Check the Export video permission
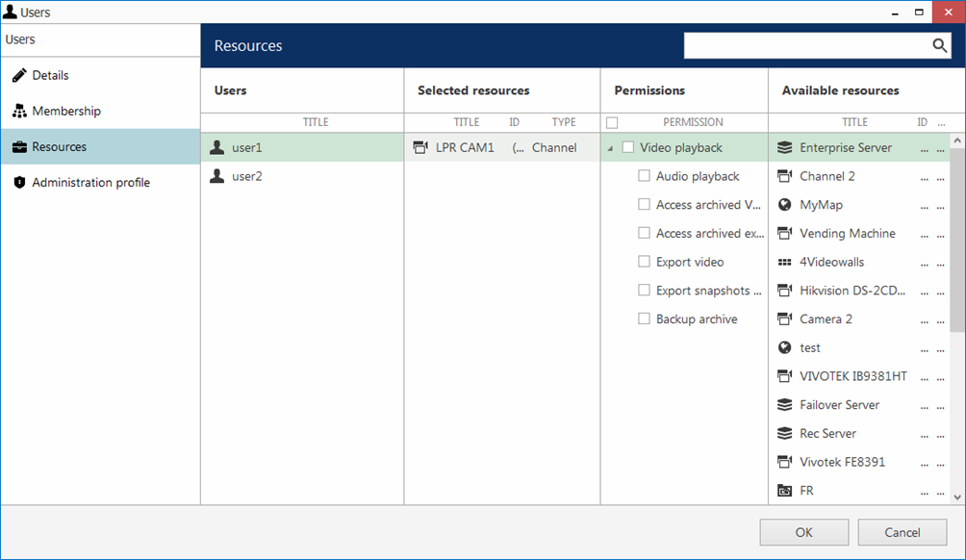The height and width of the screenshot is (560, 966). point(645,262)
